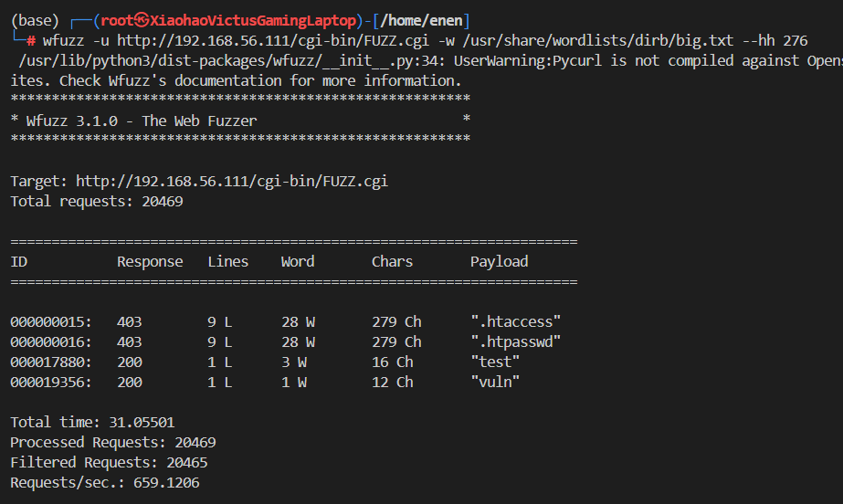The width and height of the screenshot is (843, 504).
Task: Click result ID 000019356
Action: [x=51, y=383]
